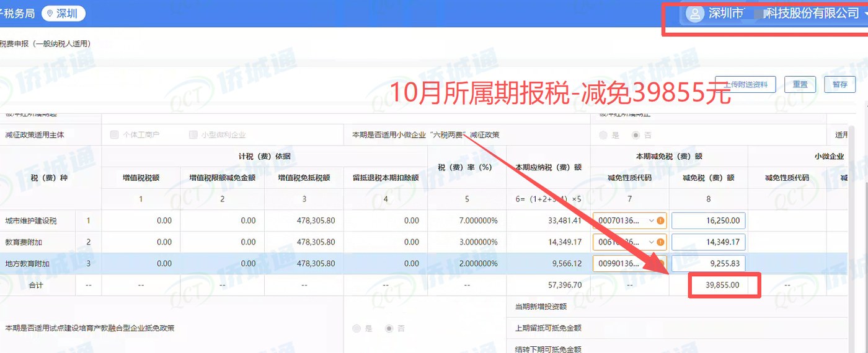Click the 57,396.70 total cell

coord(548,285)
